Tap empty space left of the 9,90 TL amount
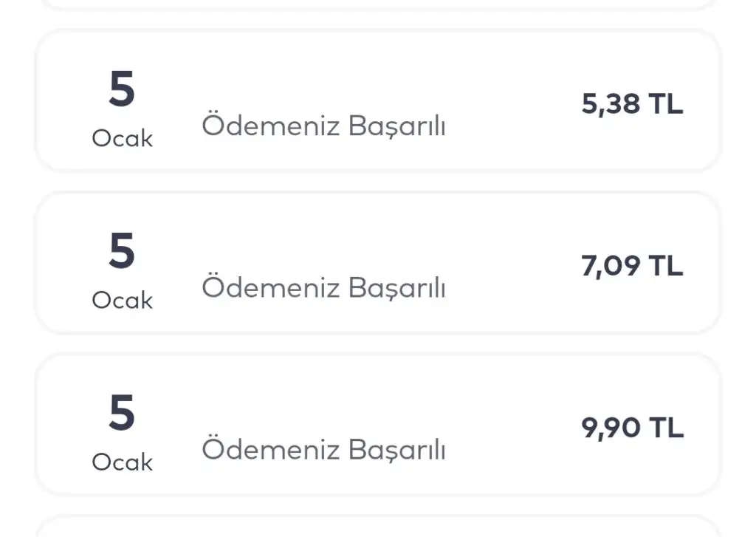This screenshot has height=537, width=756. pyautogui.click(x=517, y=428)
